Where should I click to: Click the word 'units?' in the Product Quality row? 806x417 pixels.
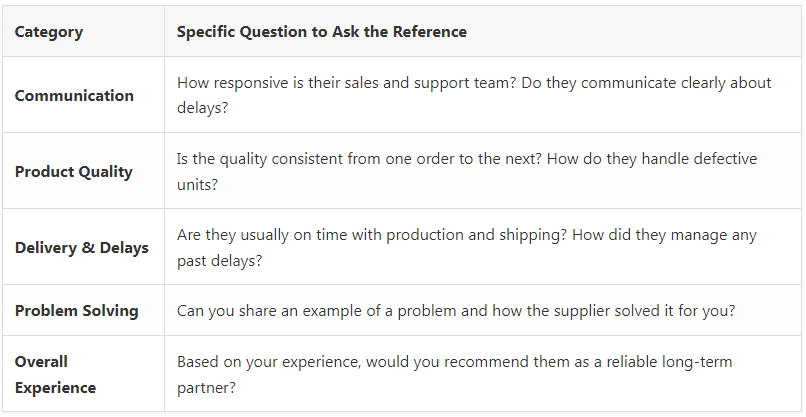pos(198,184)
